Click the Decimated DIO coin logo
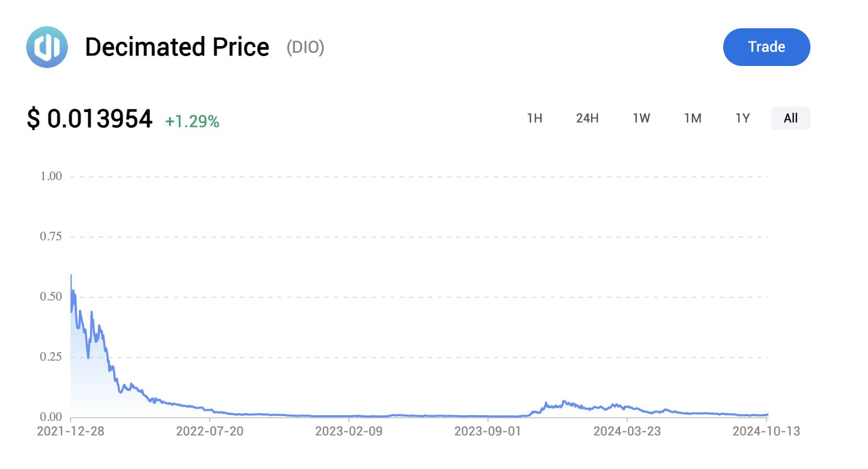Screen dimensions: 868x469 pyautogui.click(x=47, y=47)
